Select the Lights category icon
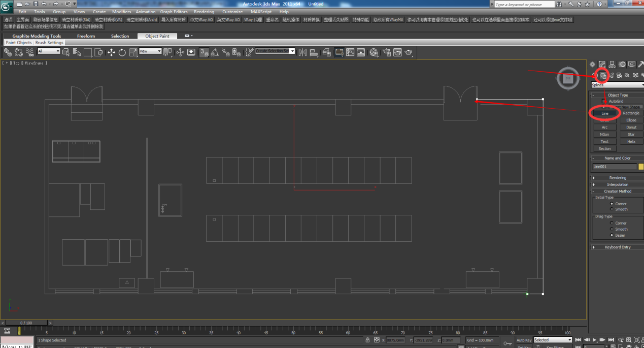Viewport: 644px width, 348px height. (612, 75)
